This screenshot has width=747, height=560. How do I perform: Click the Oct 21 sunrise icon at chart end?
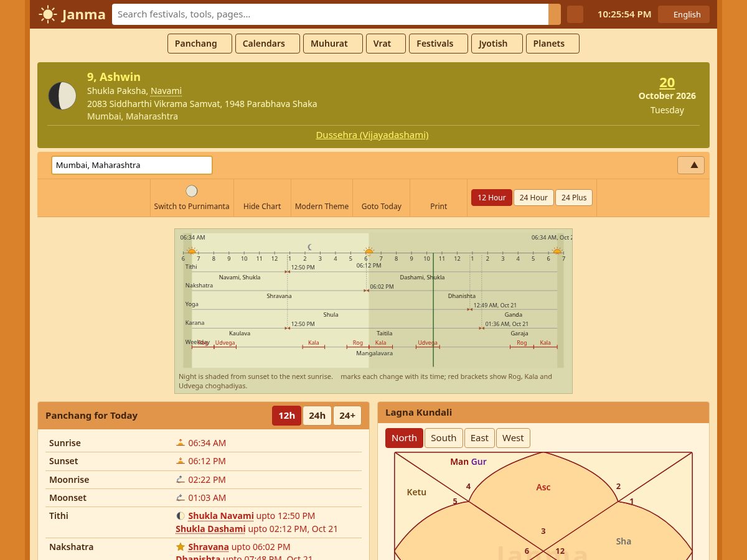[557, 251]
